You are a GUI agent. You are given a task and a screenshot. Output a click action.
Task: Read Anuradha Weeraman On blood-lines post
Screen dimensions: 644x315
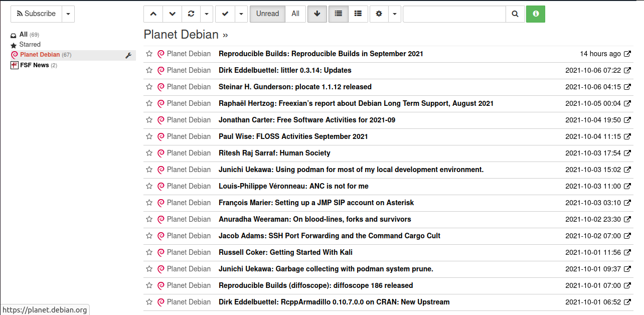[315, 219]
